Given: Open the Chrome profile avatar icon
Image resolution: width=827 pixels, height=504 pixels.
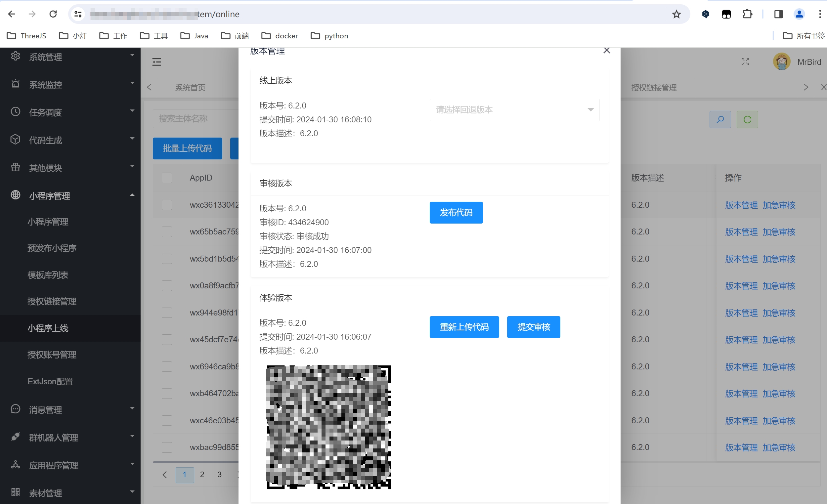Looking at the screenshot, I should [799, 14].
